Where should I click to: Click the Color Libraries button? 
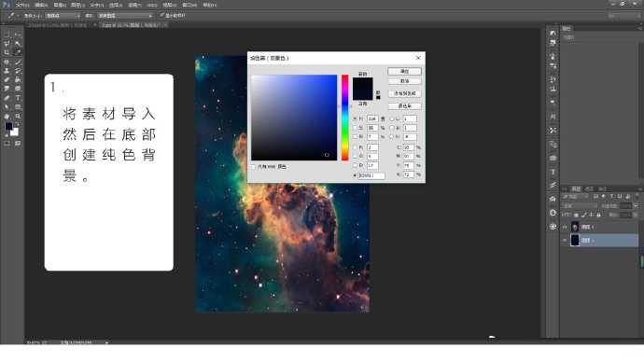404,106
